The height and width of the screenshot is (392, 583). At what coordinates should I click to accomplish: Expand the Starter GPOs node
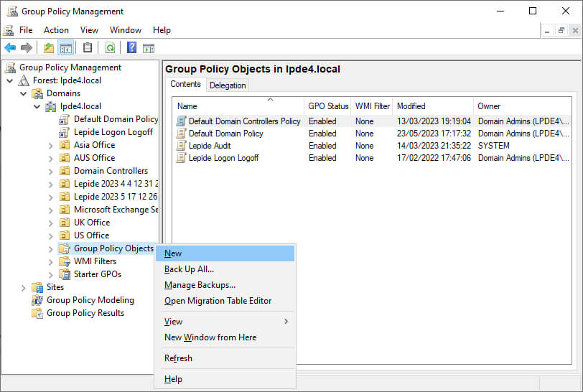click(51, 274)
